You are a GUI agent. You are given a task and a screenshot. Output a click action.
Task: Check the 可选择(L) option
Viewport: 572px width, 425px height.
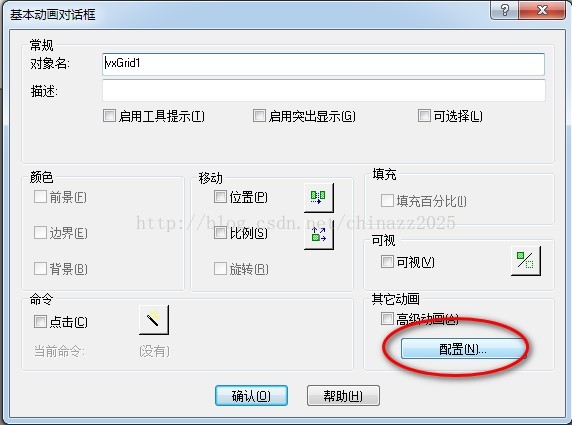tap(424, 116)
